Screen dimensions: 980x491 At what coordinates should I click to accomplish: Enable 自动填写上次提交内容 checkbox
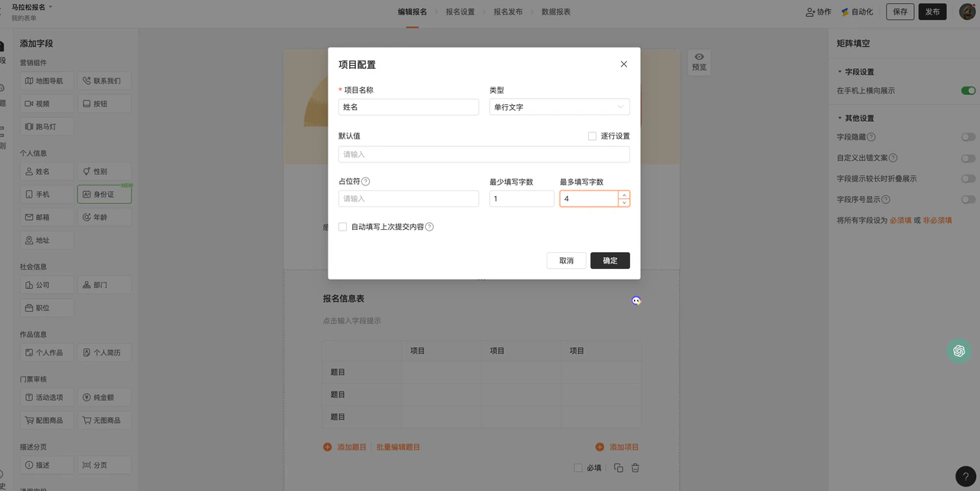pyautogui.click(x=342, y=227)
